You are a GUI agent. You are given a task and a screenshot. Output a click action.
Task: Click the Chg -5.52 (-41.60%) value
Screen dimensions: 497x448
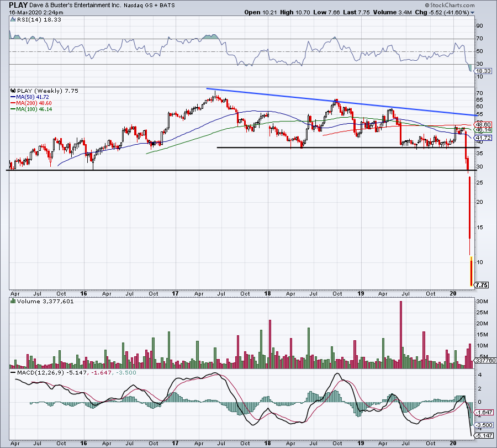(x=442, y=13)
